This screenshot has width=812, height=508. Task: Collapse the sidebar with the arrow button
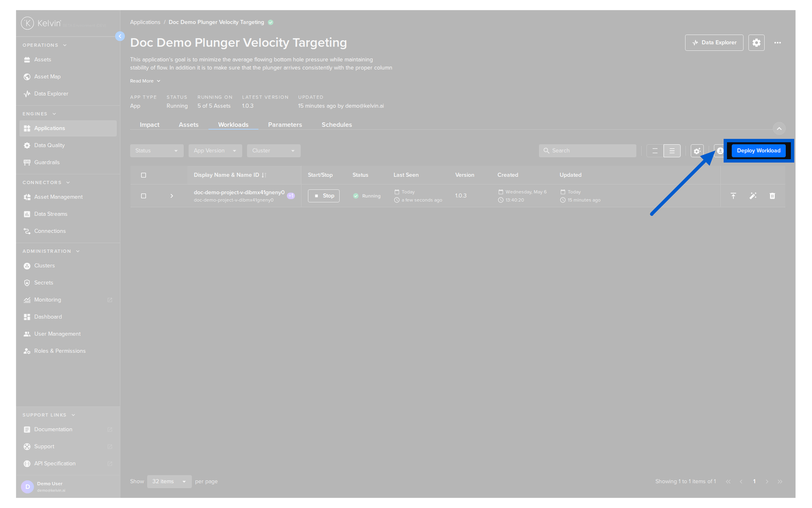pyautogui.click(x=120, y=36)
